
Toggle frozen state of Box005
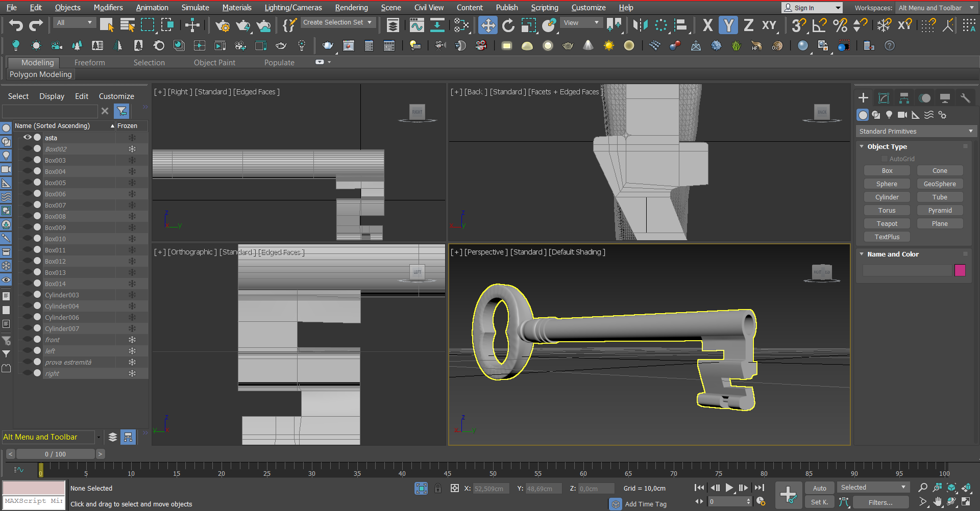(x=132, y=183)
